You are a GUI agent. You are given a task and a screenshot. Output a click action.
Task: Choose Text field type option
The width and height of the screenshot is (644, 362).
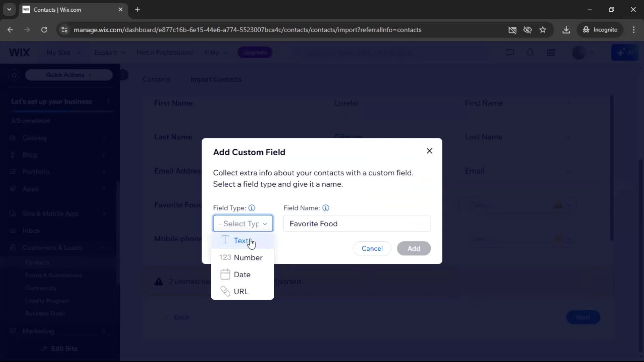click(x=242, y=241)
